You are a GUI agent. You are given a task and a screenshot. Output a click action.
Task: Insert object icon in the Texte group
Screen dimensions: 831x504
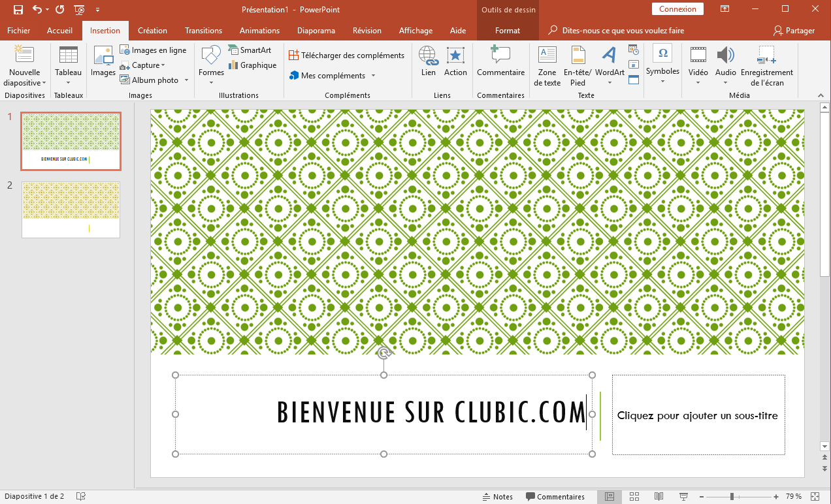coord(633,80)
